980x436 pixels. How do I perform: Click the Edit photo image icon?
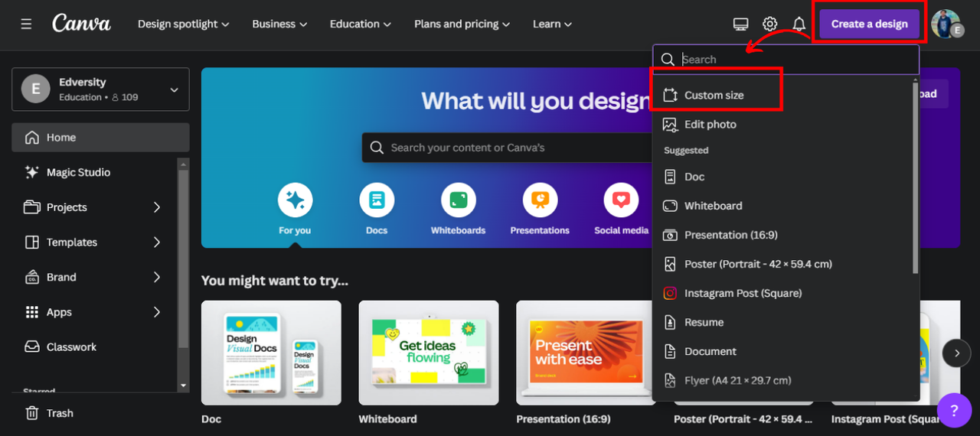[670, 124]
